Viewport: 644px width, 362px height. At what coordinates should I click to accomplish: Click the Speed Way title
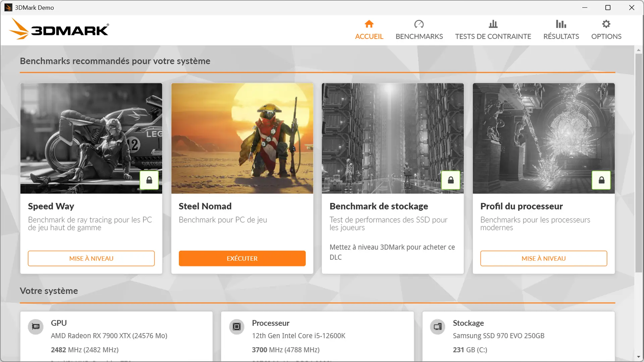pyautogui.click(x=51, y=206)
